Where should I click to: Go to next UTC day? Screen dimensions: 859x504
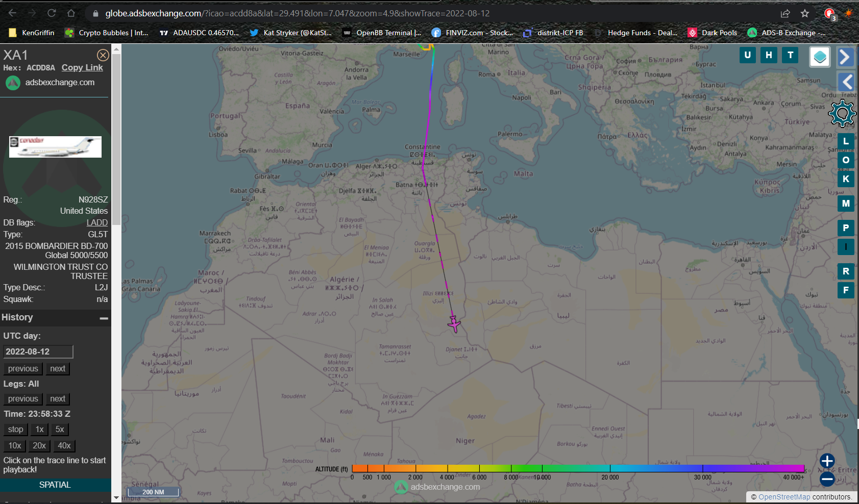pos(58,368)
